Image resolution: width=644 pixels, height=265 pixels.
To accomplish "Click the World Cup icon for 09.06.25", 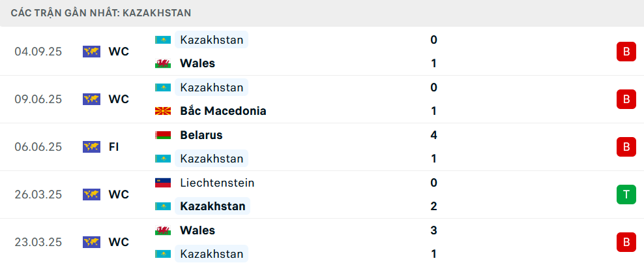I will coord(91,99).
